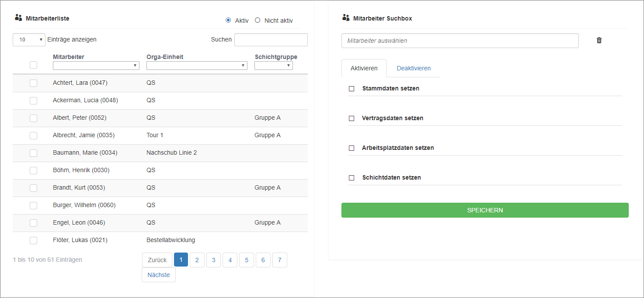Click the trash icon beside employee search box
644x298 pixels.
coord(599,40)
